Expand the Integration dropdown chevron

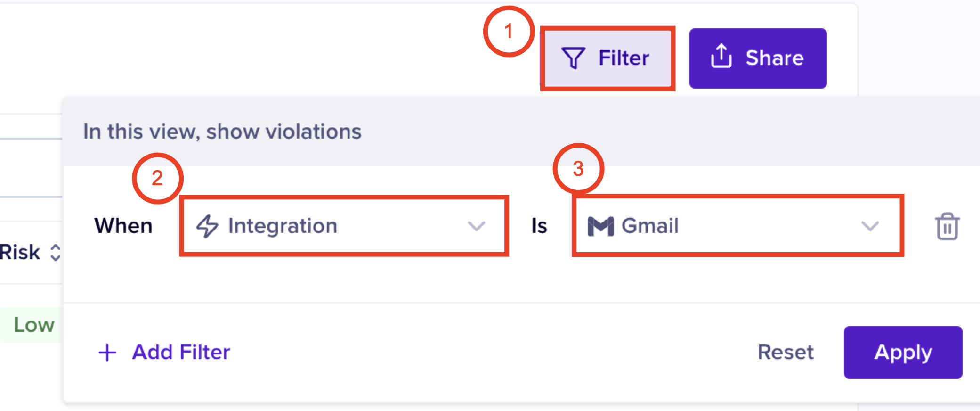coord(476,226)
